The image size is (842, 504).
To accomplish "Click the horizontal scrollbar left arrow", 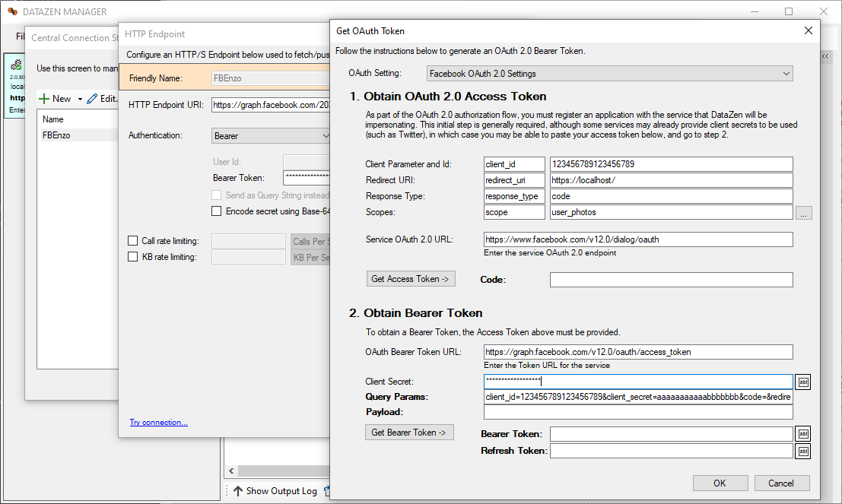I will 231,471.
